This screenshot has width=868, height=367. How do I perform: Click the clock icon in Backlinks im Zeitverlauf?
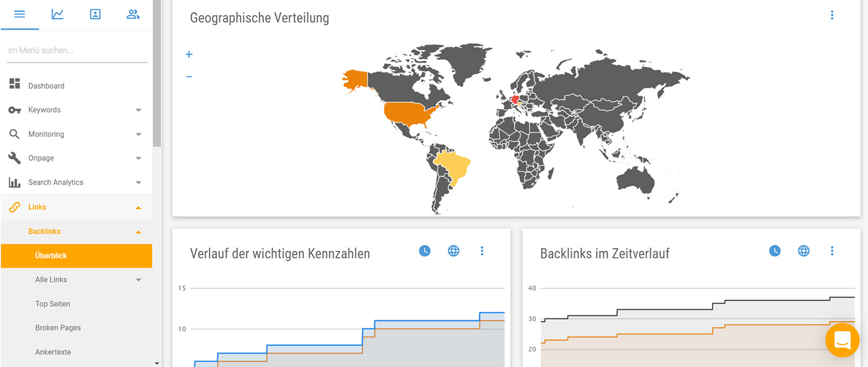pyautogui.click(x=775, y=251)
